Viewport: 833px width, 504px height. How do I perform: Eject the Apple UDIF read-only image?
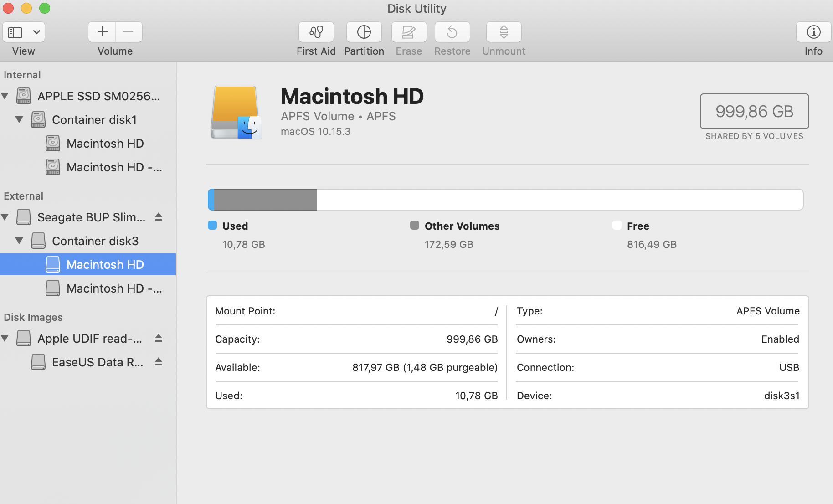coord(158,338)
